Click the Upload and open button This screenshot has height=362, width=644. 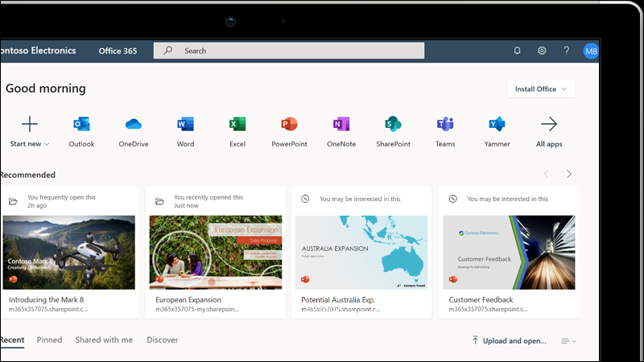click(509, 341)
